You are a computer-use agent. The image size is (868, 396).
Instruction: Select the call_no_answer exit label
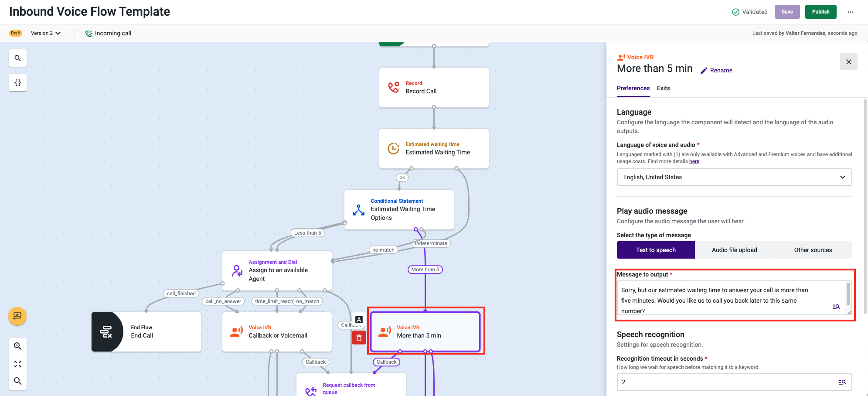coord(223,301)
